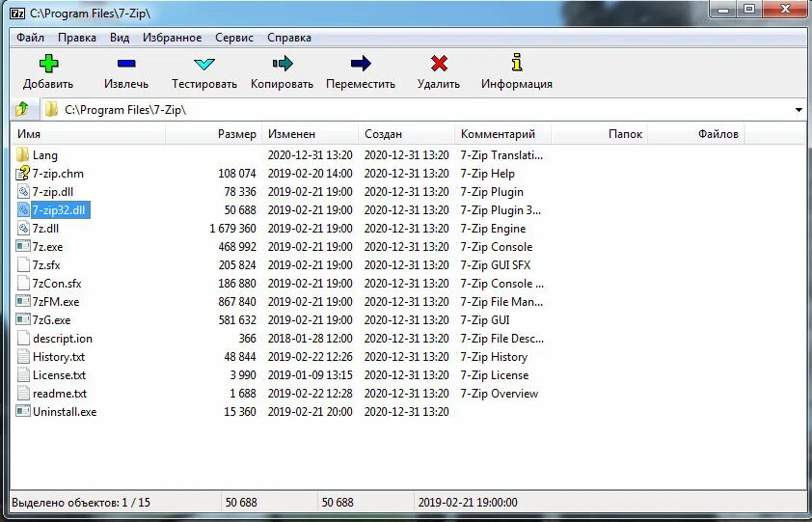Expand the address bar path dropdown

pyautogui.click(x=798, y=110)
